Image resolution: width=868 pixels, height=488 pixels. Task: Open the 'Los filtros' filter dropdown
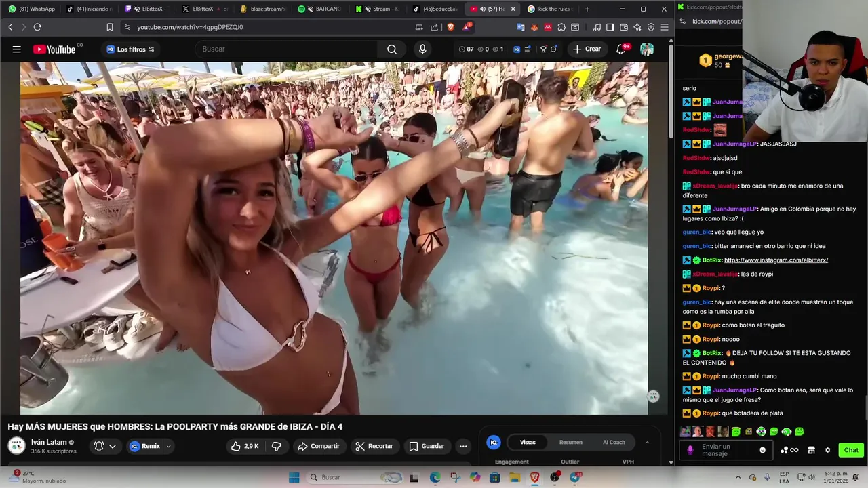131,49
